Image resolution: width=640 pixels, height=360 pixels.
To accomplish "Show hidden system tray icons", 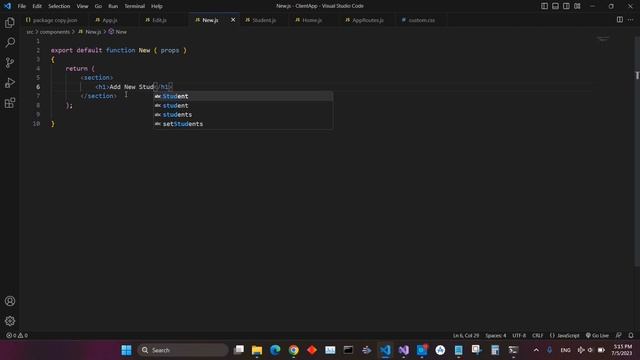I will tap(536, 350).
